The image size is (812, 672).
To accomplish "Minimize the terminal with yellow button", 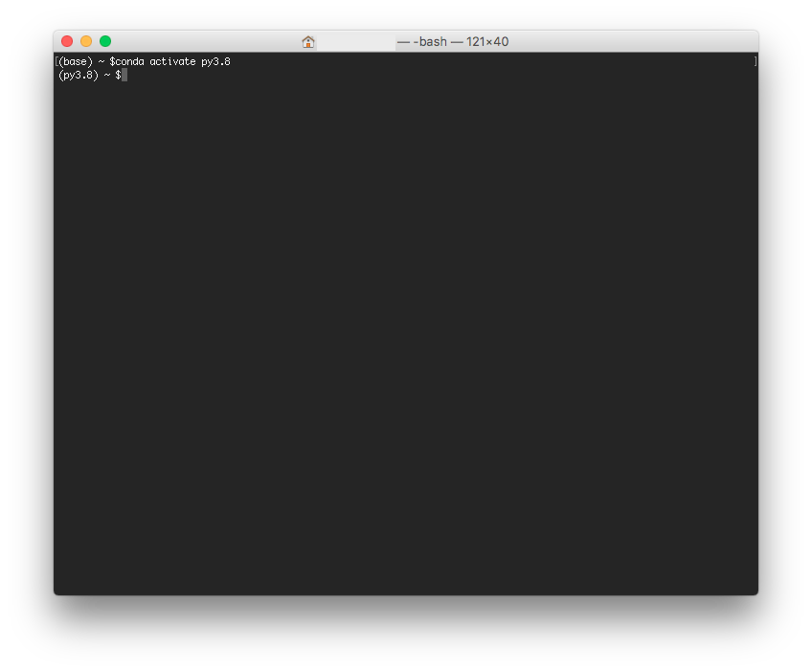I will pyautogui.click(x=86, y=41).
